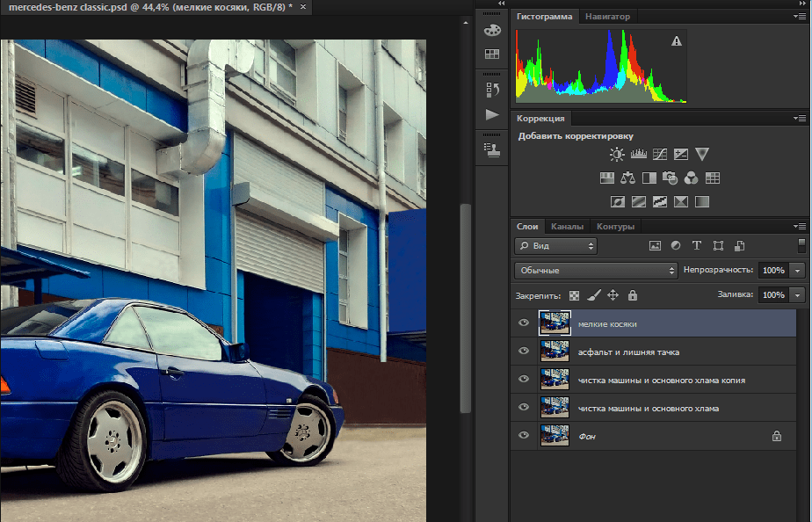Image resolution: width=812 pixels, height=522 pixels.
Task: Filter layers by adjustment layers
Action: point(676,246)
